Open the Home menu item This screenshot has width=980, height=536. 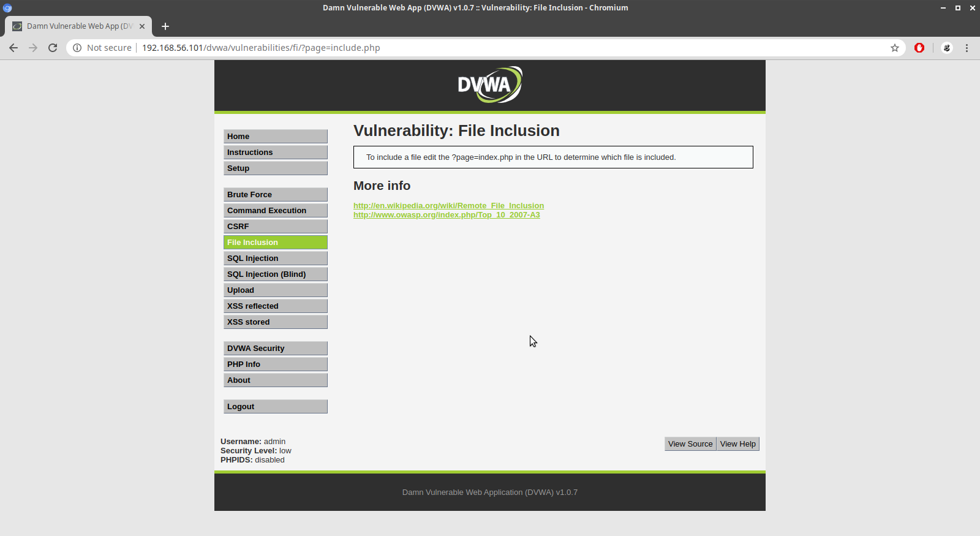pyautogui.click(x=276, y=137)
